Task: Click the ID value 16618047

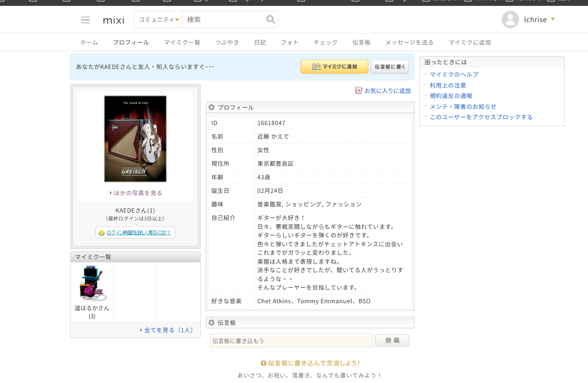Action: coord(271,123)
